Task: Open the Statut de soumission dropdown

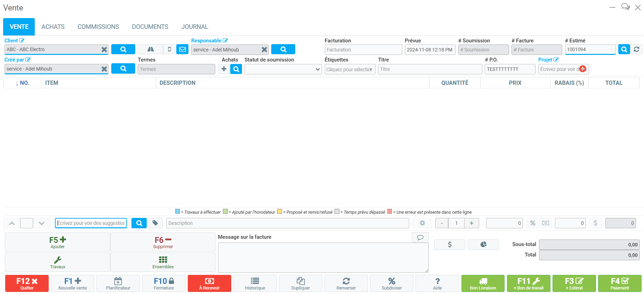Action: pos(283,69)
